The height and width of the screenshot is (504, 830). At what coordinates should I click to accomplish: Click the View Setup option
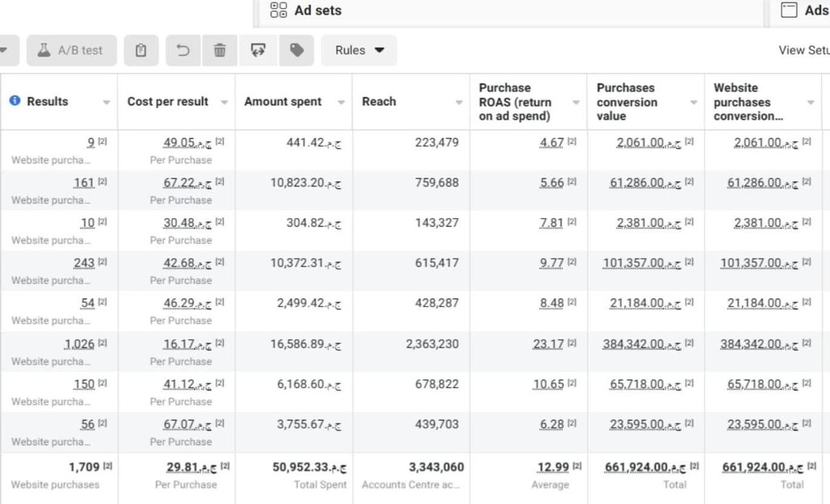[x=803, y=50]
